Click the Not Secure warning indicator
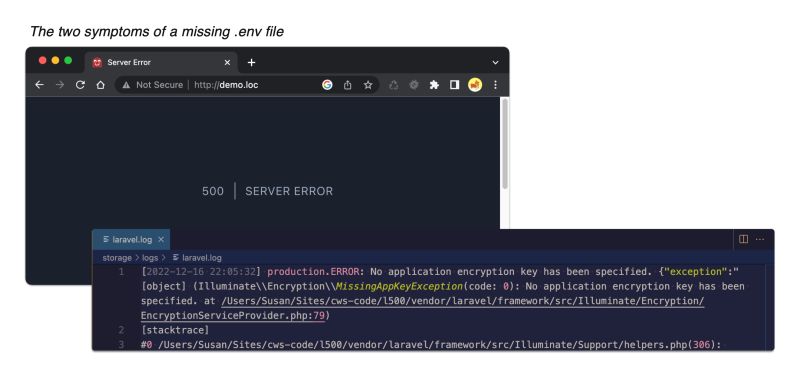Screen dimensions: 800x377 [x=152, y=85]
